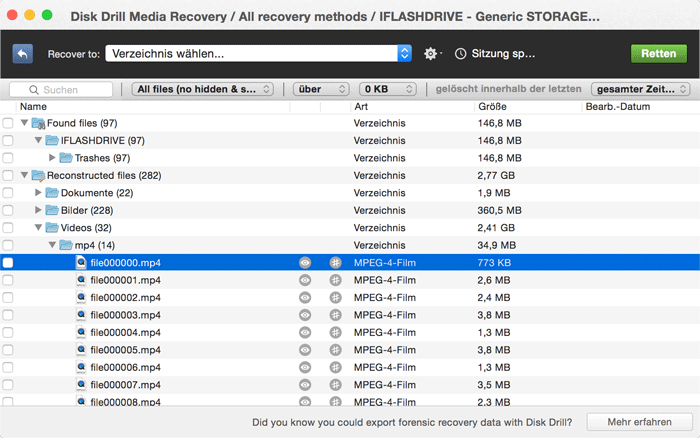Image resolution: width=700 pixels, height=438 pixels.
Task: Check the IFLASHDRIVE (97) checkbox
Action: [8, 141]
